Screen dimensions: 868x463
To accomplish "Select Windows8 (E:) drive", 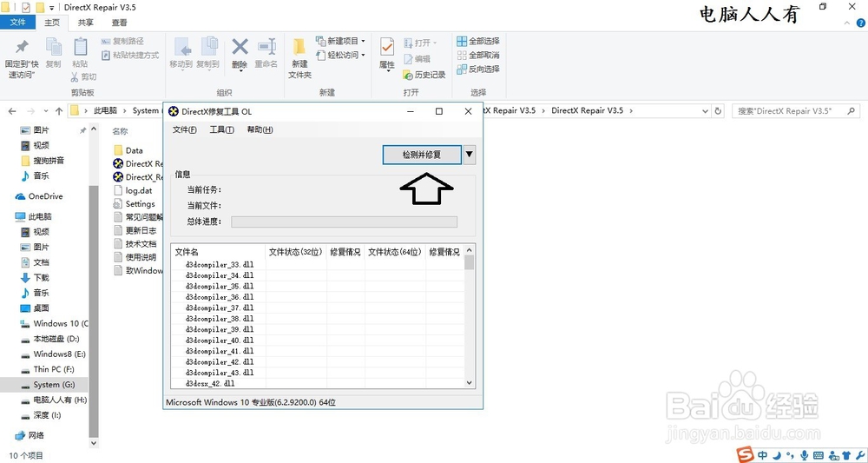I will [53, 354].
